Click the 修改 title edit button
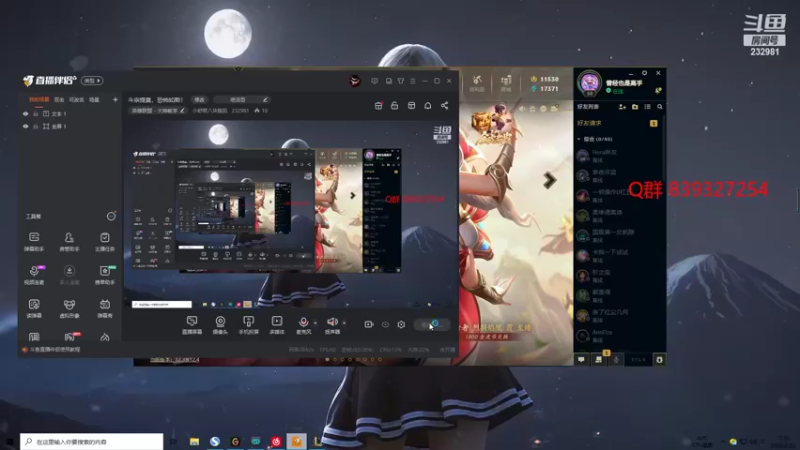Screen dimensions: 800x450 [199, 99]
